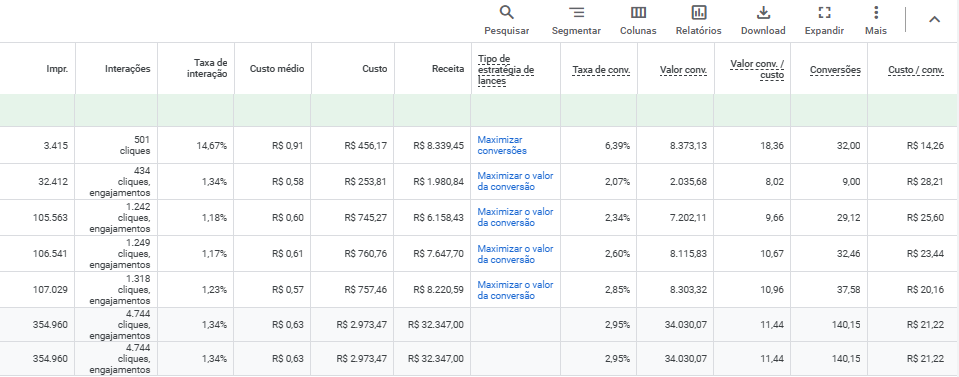Select the R$ 0,91 average cost cell

click(287, 146)
